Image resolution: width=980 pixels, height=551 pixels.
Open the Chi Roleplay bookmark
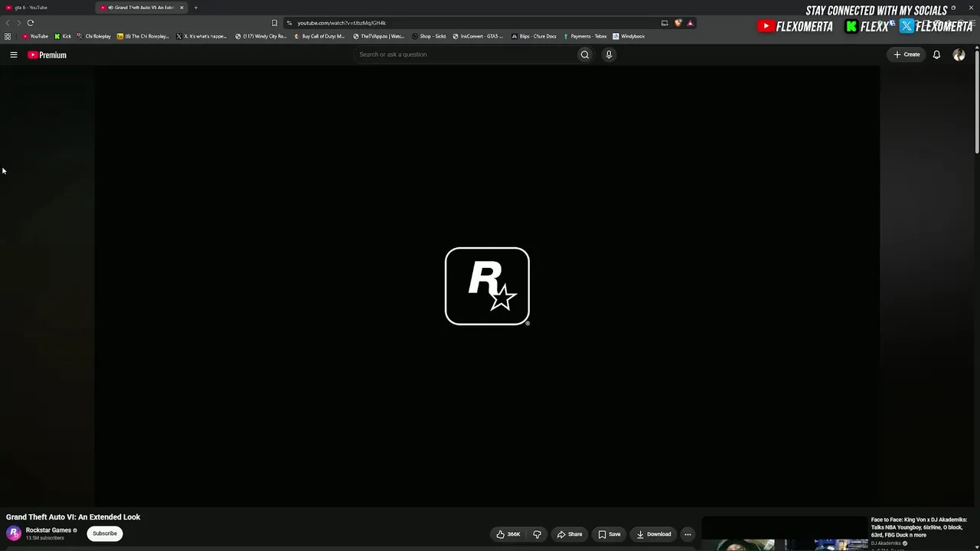click(94, 37)
